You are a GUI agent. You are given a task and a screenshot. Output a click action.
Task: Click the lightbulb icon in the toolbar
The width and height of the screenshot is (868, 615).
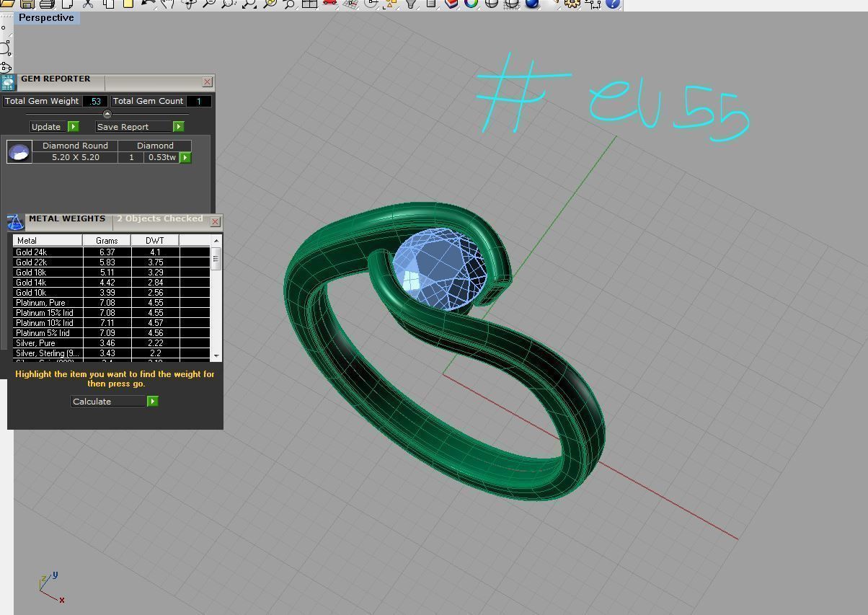coord(412,4)
